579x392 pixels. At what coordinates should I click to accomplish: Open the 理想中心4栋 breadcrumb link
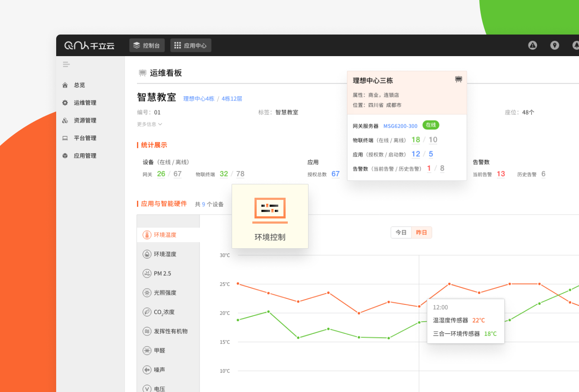[x=199, y=99]
